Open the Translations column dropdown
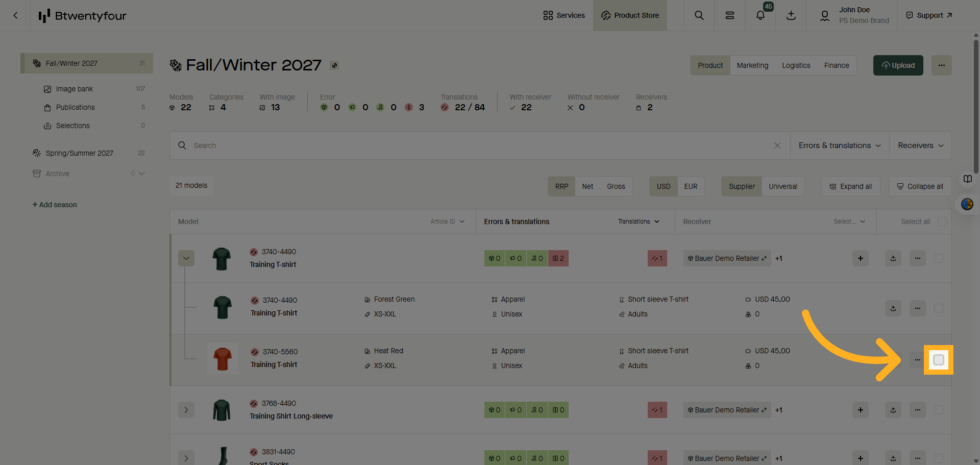980x465 pixels. [639, 222]
